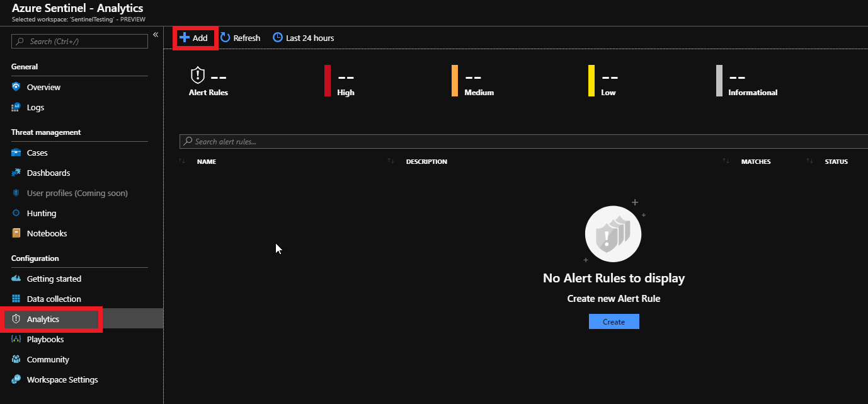
Task: Click the yellow Low severity bar
Action: [x=591, y=81]
